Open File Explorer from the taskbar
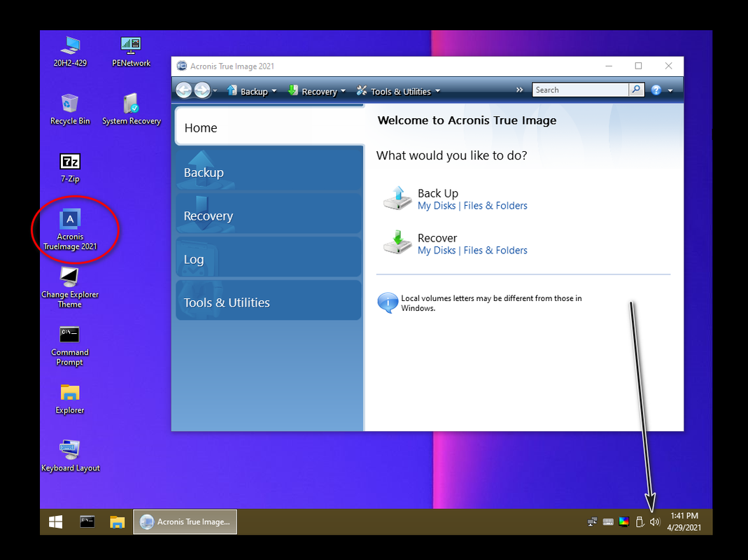748x560 pixels. click(x=118, y=521)
